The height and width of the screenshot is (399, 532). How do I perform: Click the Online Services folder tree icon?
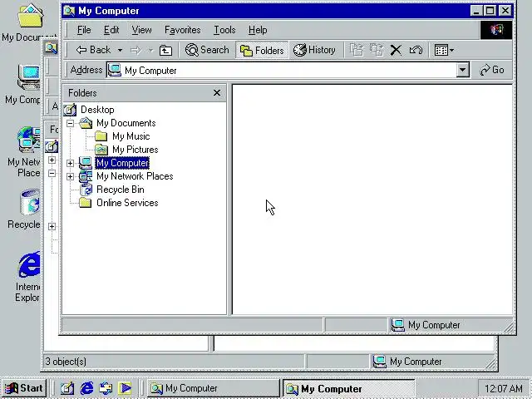[x=86, y=203]
